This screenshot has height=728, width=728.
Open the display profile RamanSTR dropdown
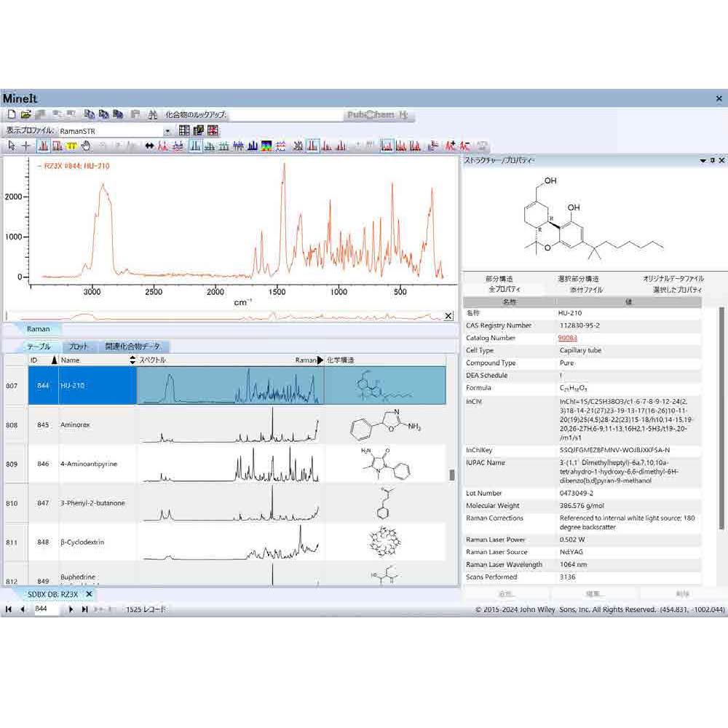(167, 131)
